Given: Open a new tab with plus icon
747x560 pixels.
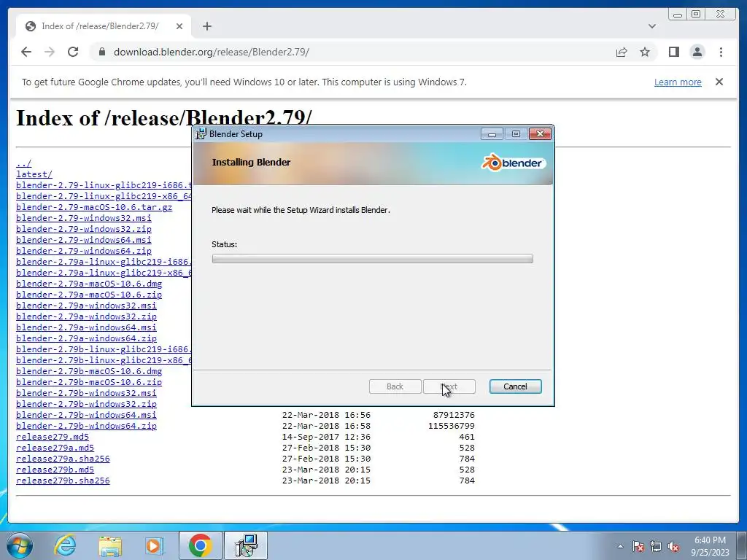Looking at the screenshot, I should click(206, 26).
